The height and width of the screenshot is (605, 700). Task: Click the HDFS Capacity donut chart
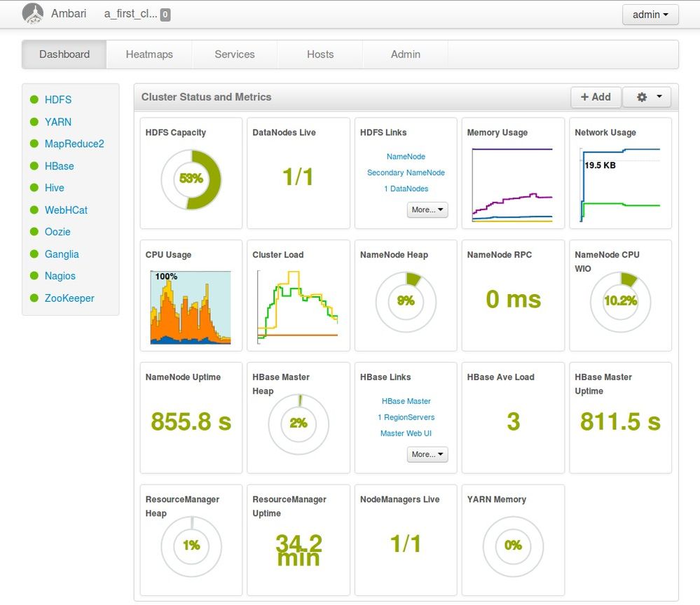191,179
